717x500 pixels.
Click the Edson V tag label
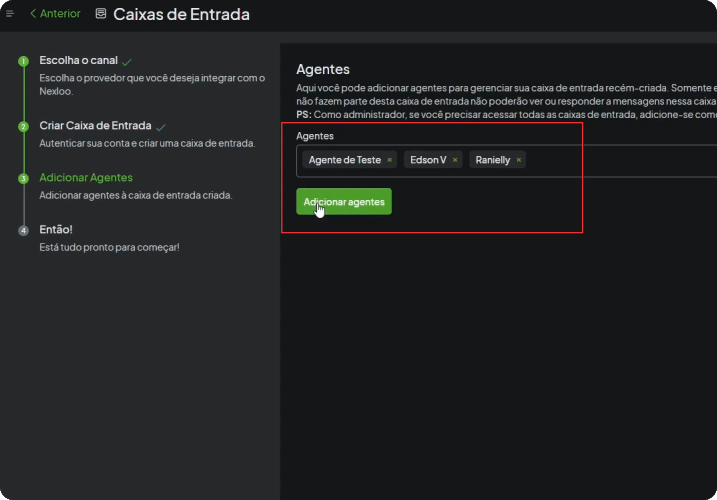428,160
